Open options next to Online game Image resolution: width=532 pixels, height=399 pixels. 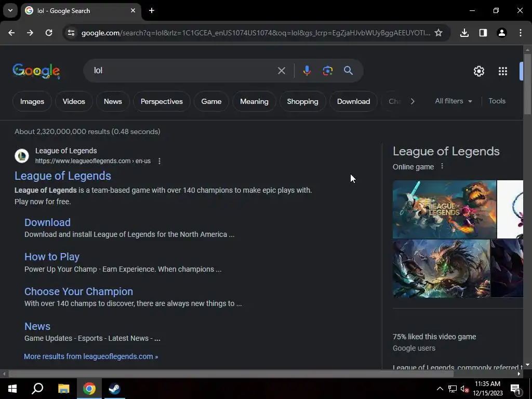point(442,166)
